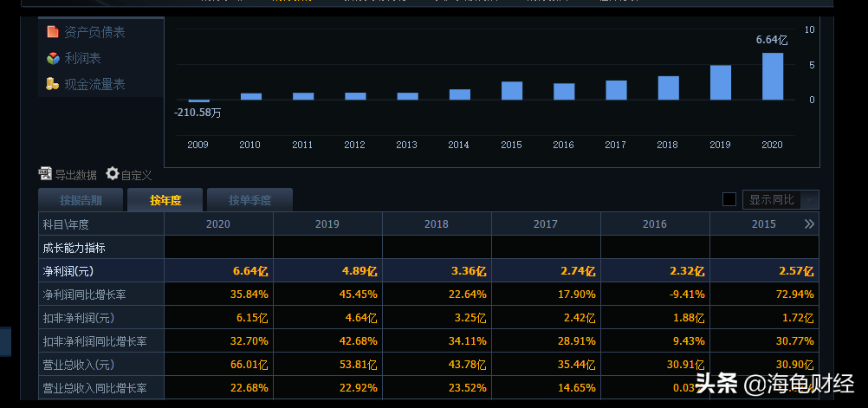Click the 导出数据 export icon

(45, 174)
